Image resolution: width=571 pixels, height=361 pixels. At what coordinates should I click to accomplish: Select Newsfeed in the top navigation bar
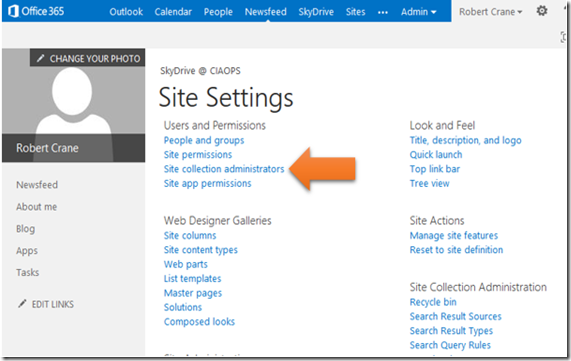(x=265, y=12)
